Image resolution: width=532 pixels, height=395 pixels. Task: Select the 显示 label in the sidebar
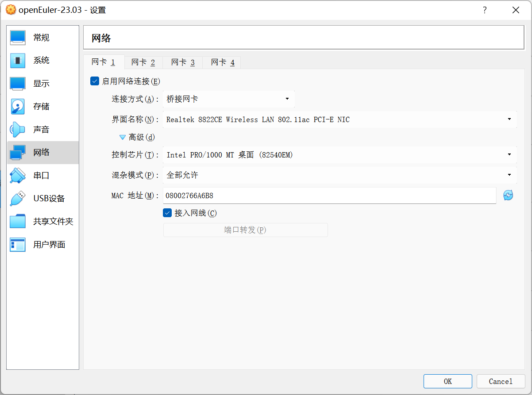[42, 84]
